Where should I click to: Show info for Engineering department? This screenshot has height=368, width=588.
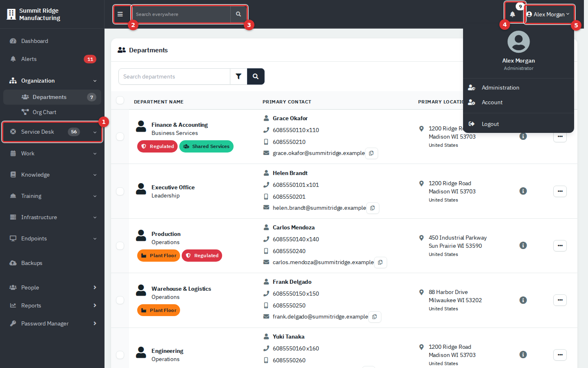523,355
